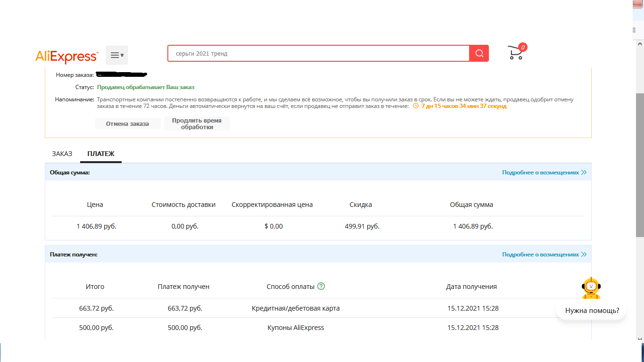Image resolution: width=644 pixels, height=362 pixels.
Task: Open the hamburger categories menu
Action: coord(117,55)
